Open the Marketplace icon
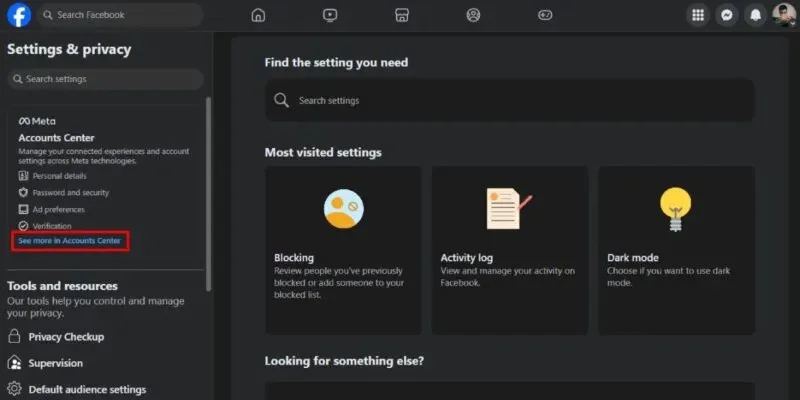 [402, 15]
